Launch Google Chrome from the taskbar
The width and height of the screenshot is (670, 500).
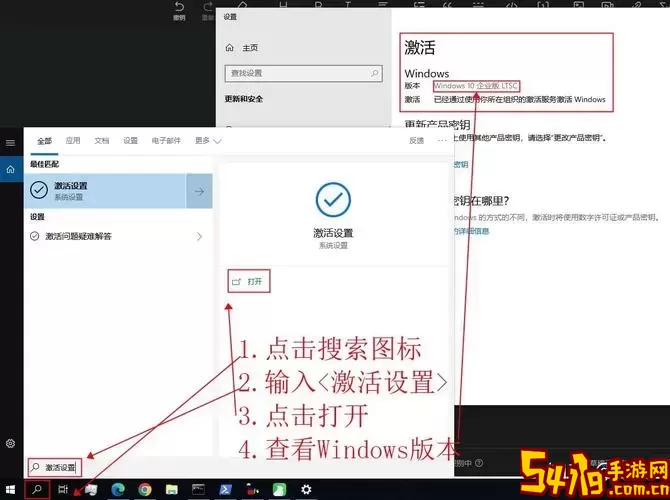click(x=145, y=489)
